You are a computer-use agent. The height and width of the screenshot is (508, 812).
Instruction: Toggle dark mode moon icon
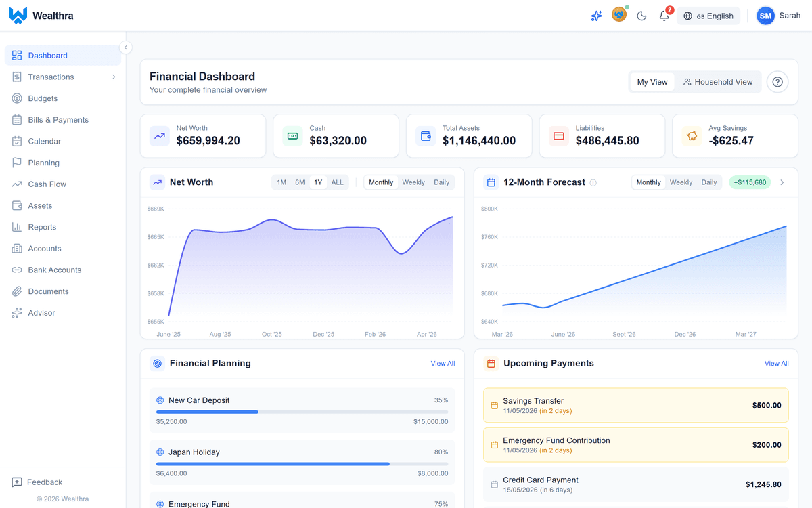pyautogui.click(x=641, y=16)
